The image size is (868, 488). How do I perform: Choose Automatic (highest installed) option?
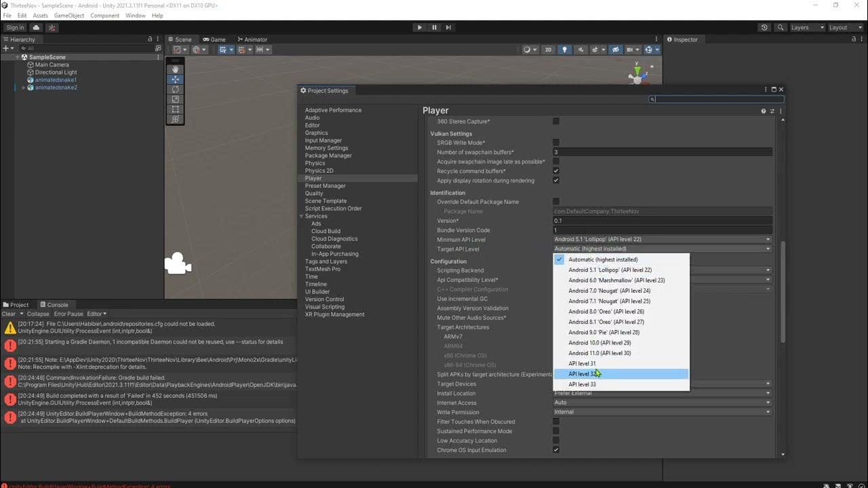(x=621, y=260)
